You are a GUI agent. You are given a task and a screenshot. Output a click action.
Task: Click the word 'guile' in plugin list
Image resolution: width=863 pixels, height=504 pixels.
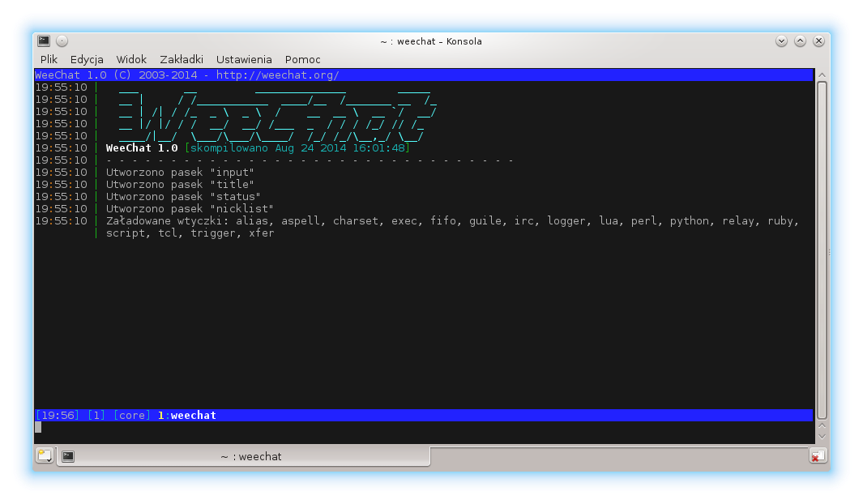[x=485, y=220]
